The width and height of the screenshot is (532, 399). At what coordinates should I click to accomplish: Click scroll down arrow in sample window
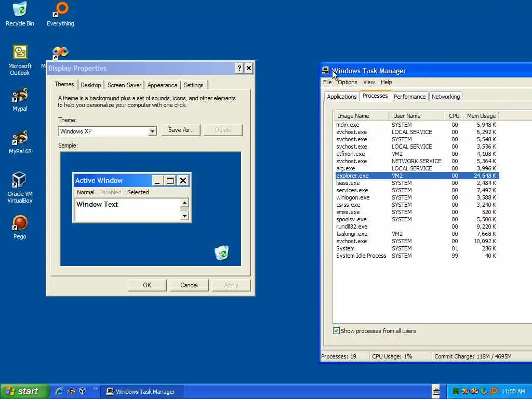(184, 216)
